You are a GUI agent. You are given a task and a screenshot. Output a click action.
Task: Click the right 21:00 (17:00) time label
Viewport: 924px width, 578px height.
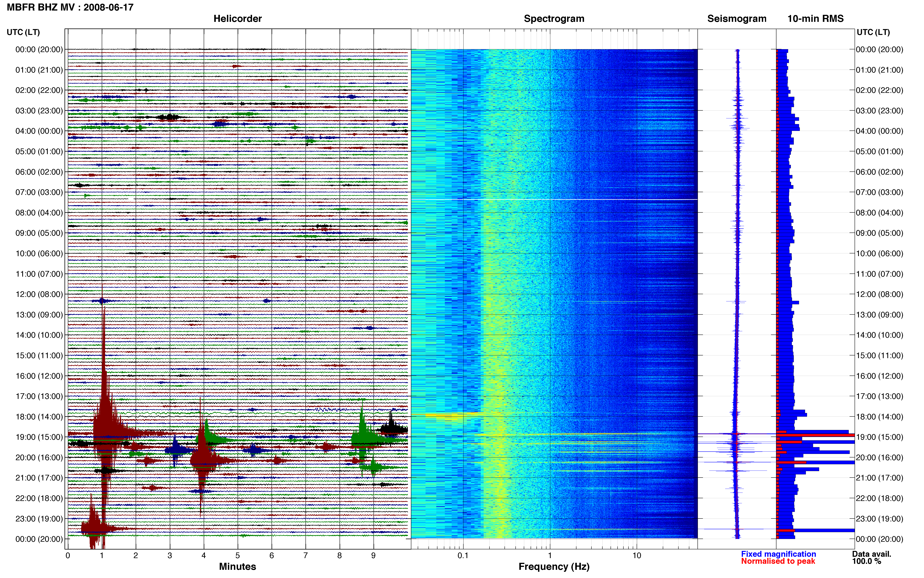879,478
